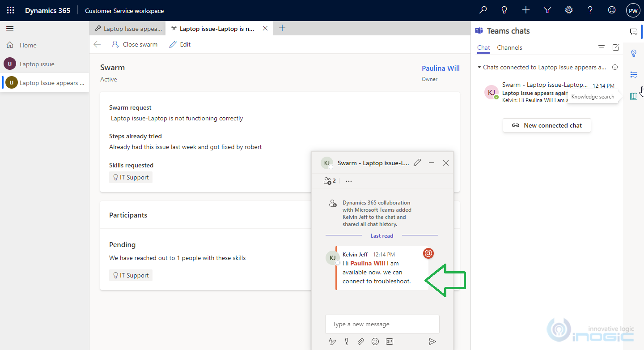Open the filter icon in Teams chats

[602, 47]
